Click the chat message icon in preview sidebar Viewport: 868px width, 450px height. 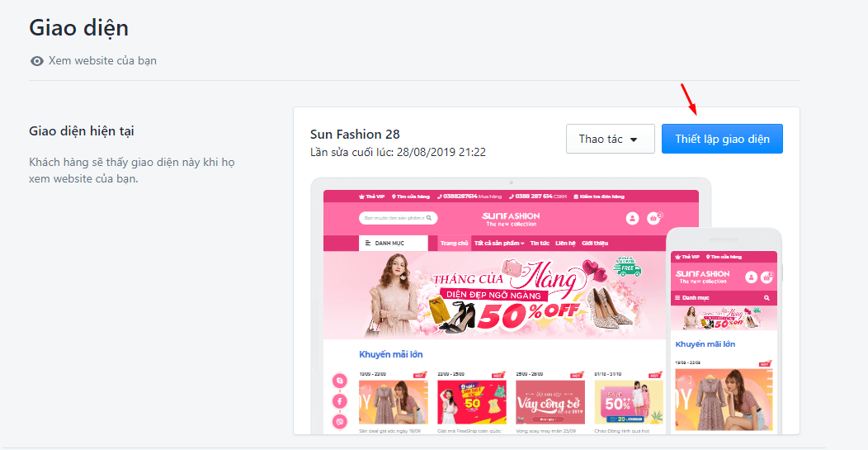(x=339, y=422)
